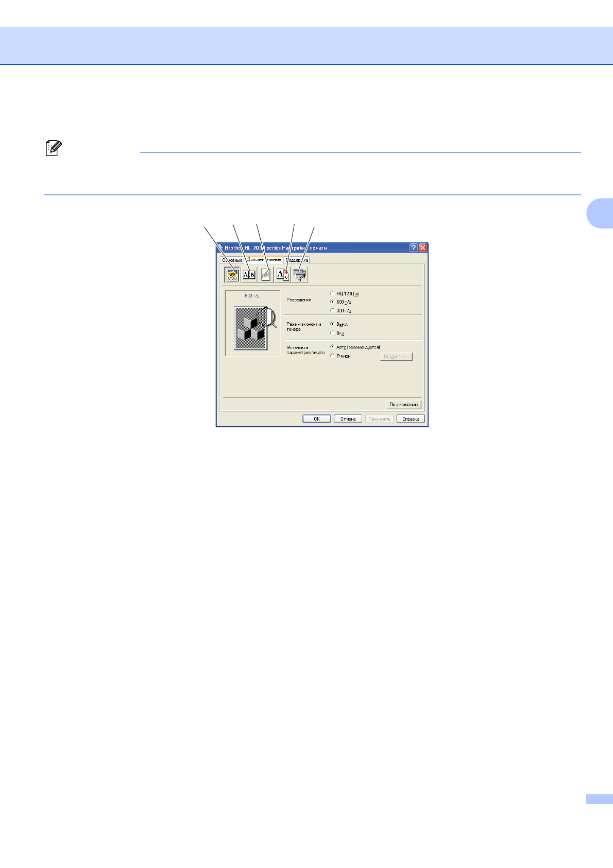Viewport: 613px width, 868px height.
Task: Open the Device Options wrench icon
Action: [299, 275]
